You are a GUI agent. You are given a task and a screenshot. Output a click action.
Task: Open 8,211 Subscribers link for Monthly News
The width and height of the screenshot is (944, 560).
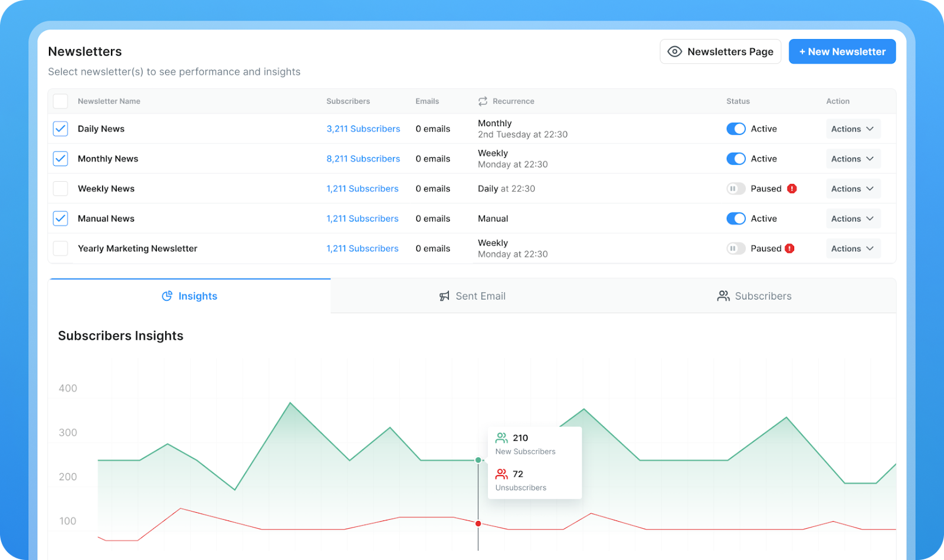click(x=363, y=159)
